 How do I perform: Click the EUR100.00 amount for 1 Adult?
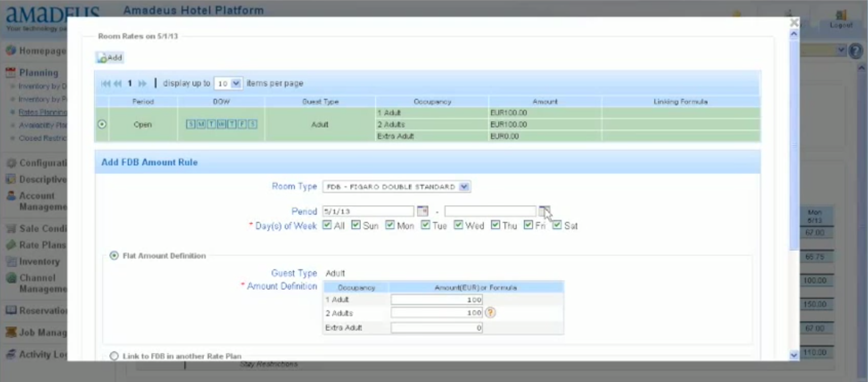(508, 113)
